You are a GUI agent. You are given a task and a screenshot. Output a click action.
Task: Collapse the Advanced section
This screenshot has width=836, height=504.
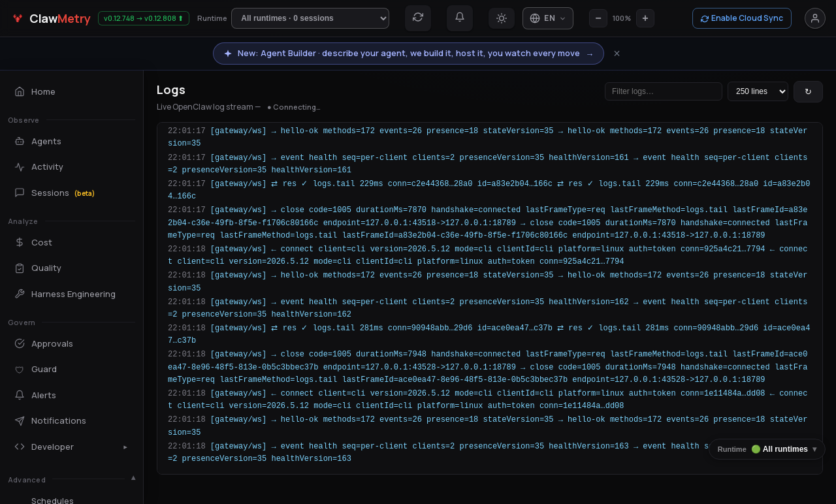point(133,478)
